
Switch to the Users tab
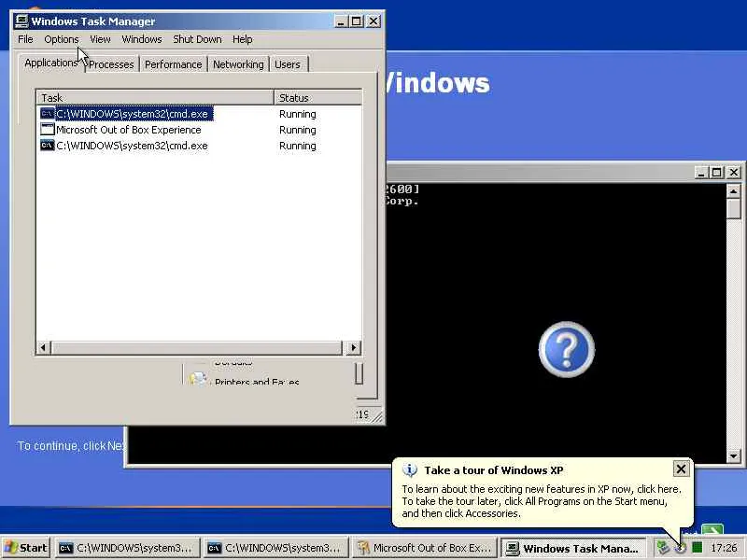point(288,64)
